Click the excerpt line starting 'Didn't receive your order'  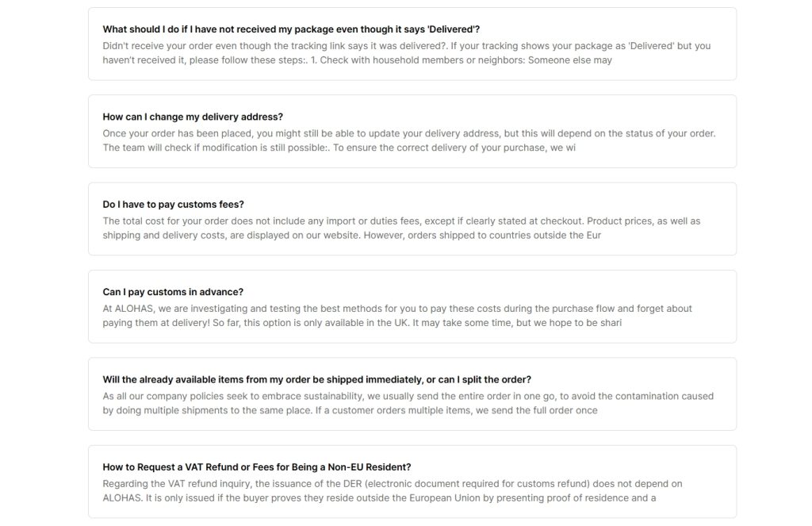[x=406, y=46]
